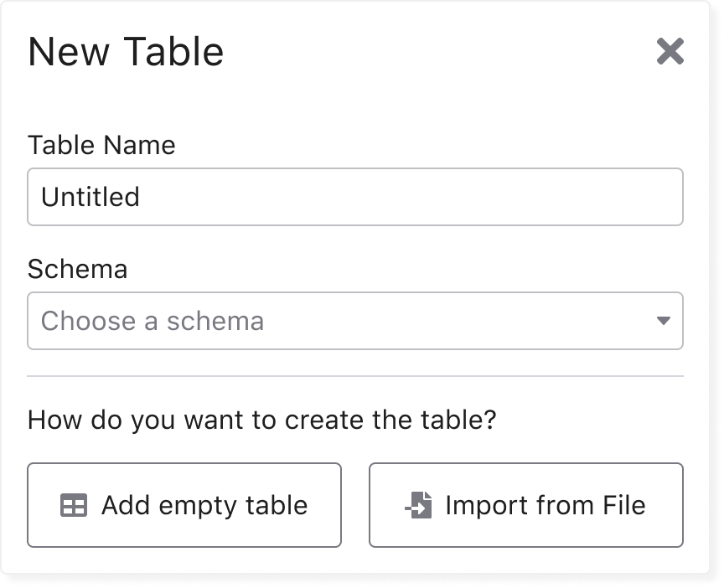This screenshot has height=588, width=724.
Task: Click empty space right of Untitled
Action: click(x=411, y=197)
